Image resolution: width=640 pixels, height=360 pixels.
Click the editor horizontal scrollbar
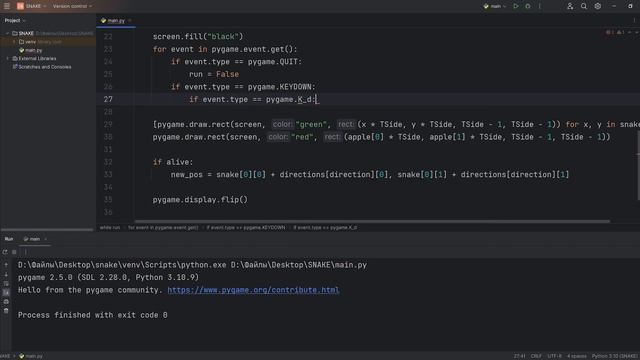[372, 221]
